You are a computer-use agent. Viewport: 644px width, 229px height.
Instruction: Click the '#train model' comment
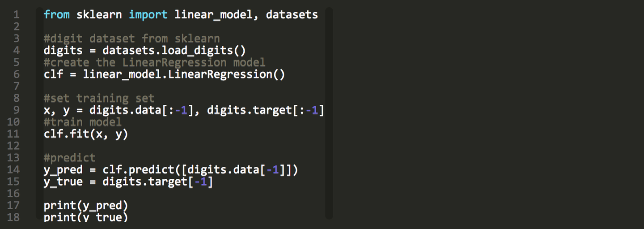(82, 122)
